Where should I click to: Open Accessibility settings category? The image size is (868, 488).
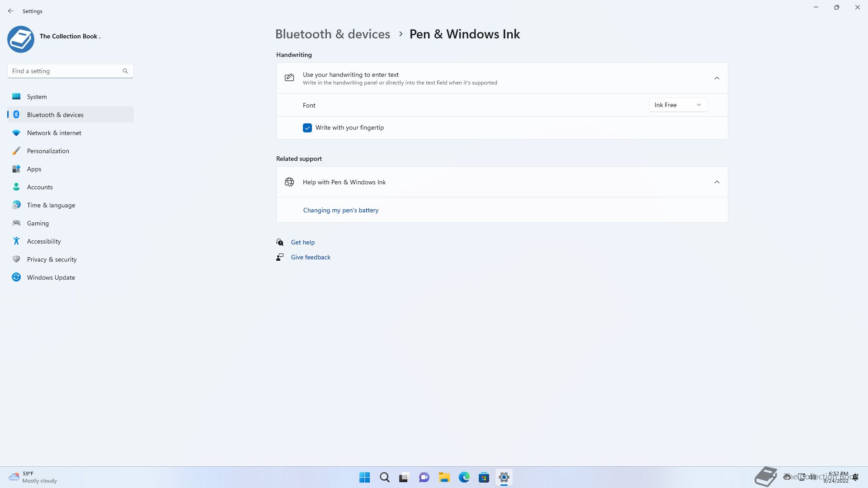pyautogui.click(x=71, y=241)
